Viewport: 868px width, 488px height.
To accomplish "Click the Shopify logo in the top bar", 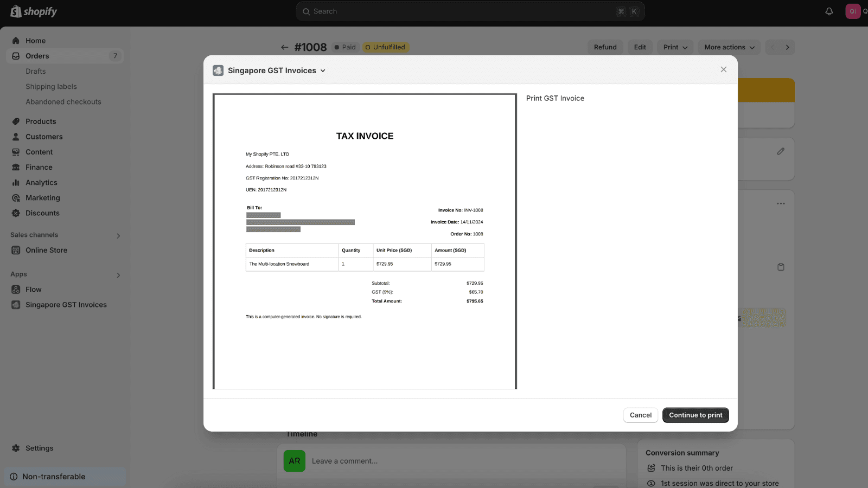I will (34, 11).
